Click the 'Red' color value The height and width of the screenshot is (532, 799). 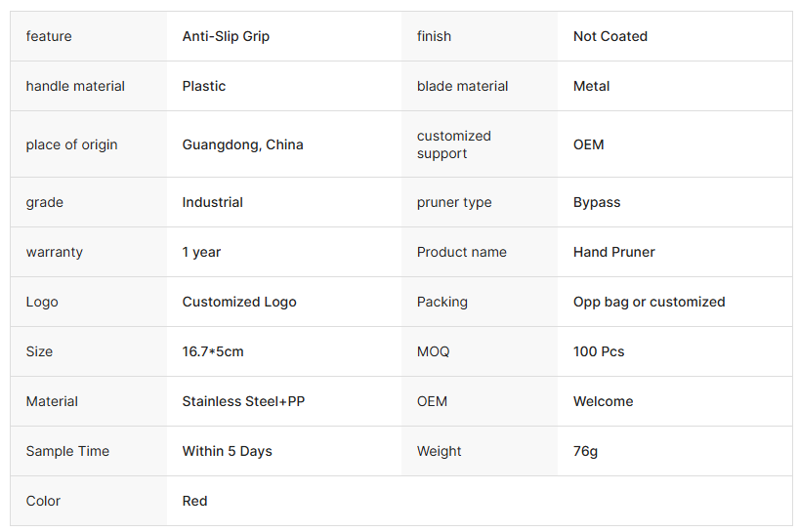pyautogui.click(x=194, y=501)
